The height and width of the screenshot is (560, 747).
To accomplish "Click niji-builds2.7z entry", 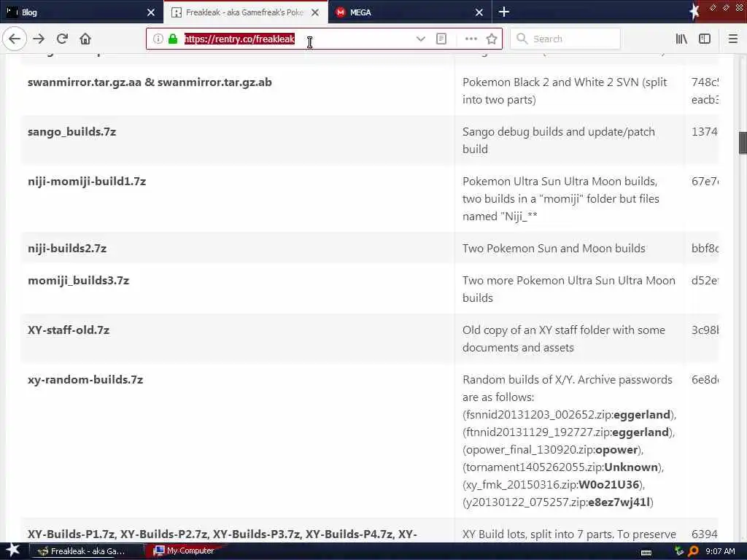I will tap(67, 249).
